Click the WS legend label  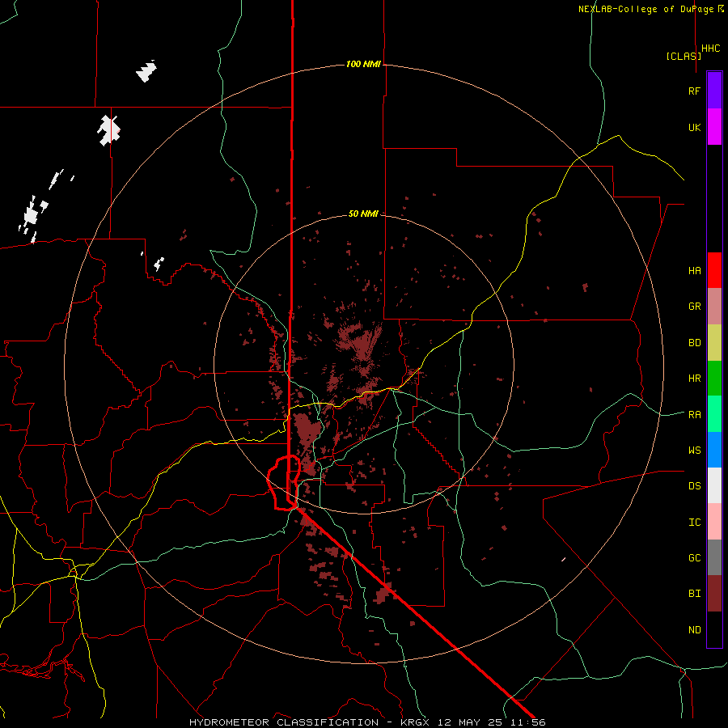[694, 451]
